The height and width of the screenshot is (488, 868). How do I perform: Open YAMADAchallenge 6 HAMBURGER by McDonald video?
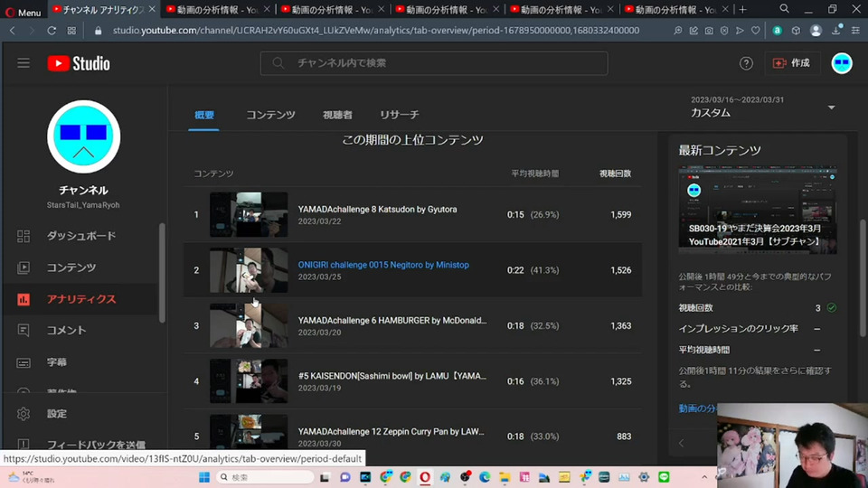(392, 320)
